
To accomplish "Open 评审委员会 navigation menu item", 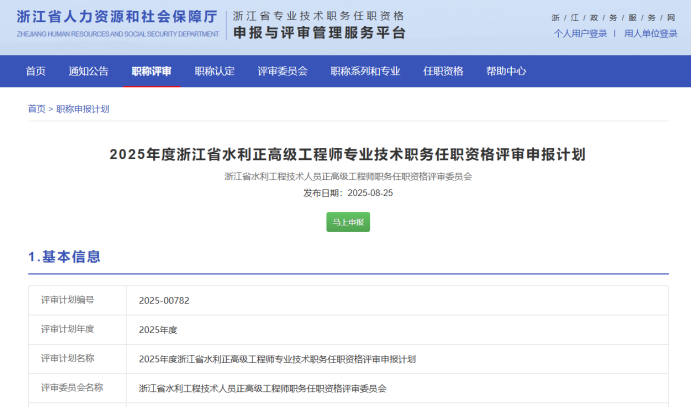I will pyautogui.click(x=282, y=71).
